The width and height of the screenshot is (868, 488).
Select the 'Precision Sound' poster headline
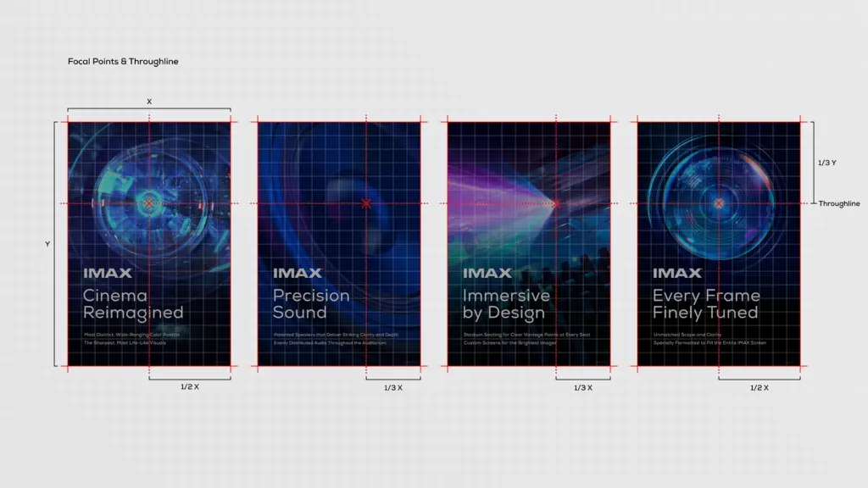[311, 304]
